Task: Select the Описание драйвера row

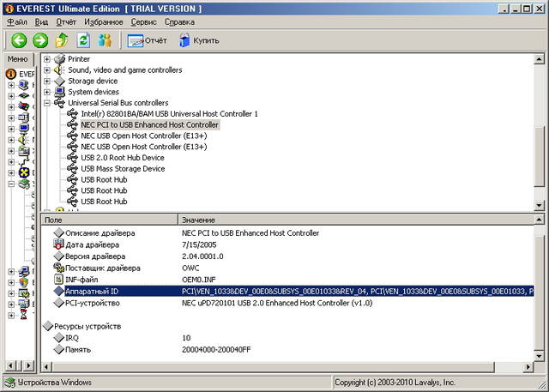Action: click(x=287, y=233)
